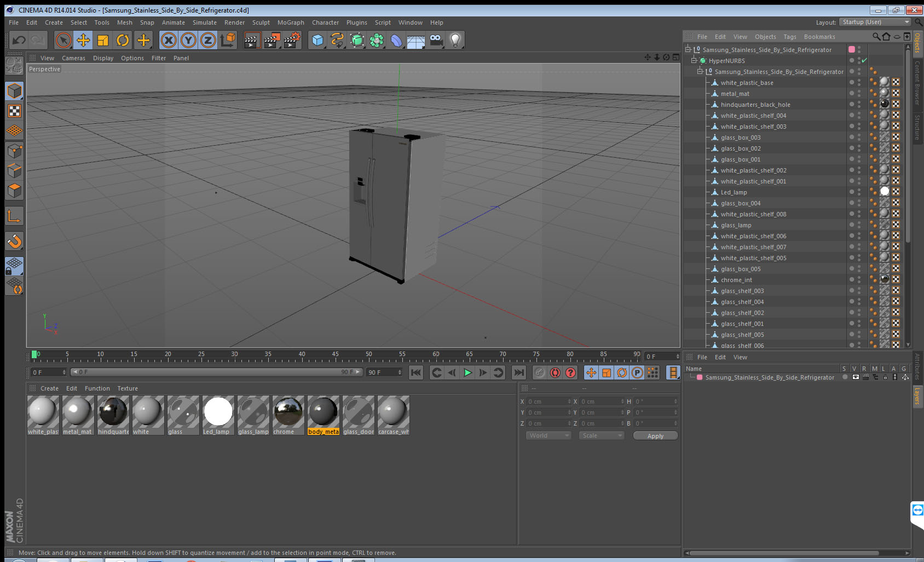Viewport: 924px width, 562px height.
Task: Open the MoGraph menu
Action: [291, 22]
